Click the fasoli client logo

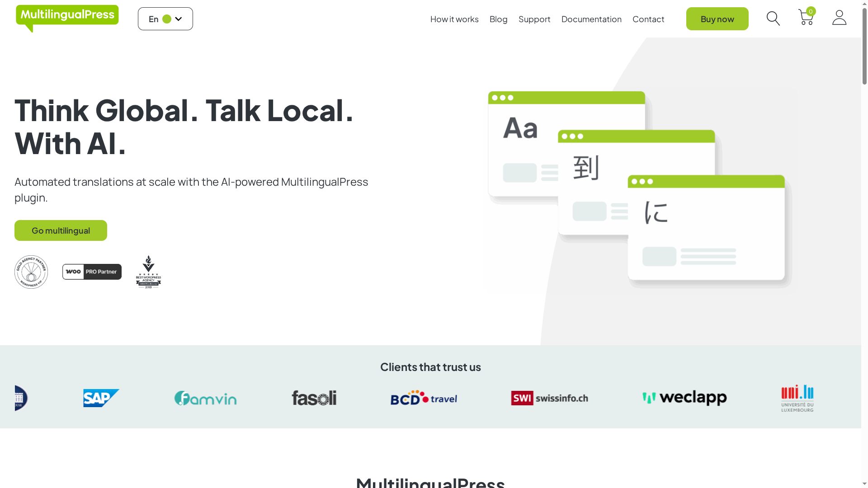(314, 398)
